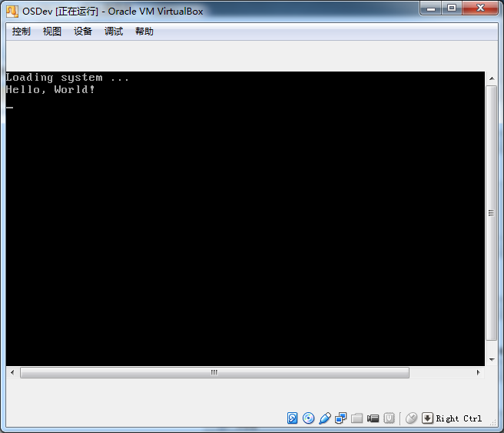Screen dimensions: 504x433
Task: Click the horizontal scrollbar left arrow
Action: click(12, 372)
